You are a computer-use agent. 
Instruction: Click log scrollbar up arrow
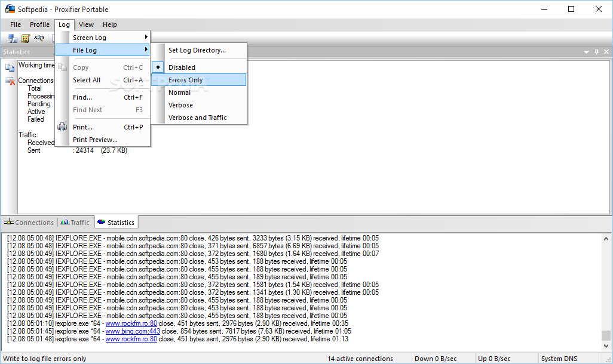coord(606,239)
